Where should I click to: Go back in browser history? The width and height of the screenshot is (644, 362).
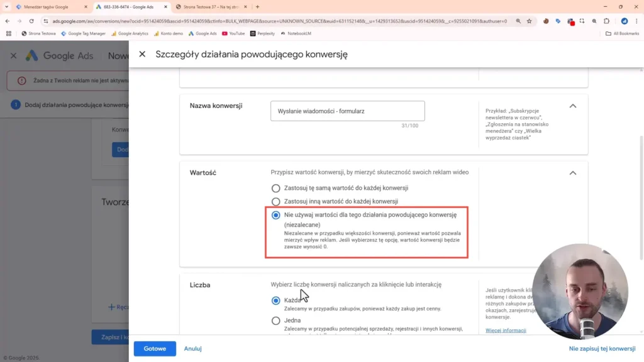[x=8, y=21]
